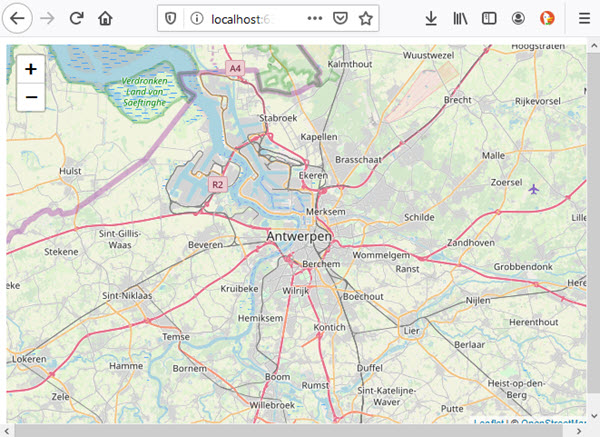The height and width of the screenshot is (437, 600).
Task: Click the vertical scrollbar down arrow
Action: [593, 416]
